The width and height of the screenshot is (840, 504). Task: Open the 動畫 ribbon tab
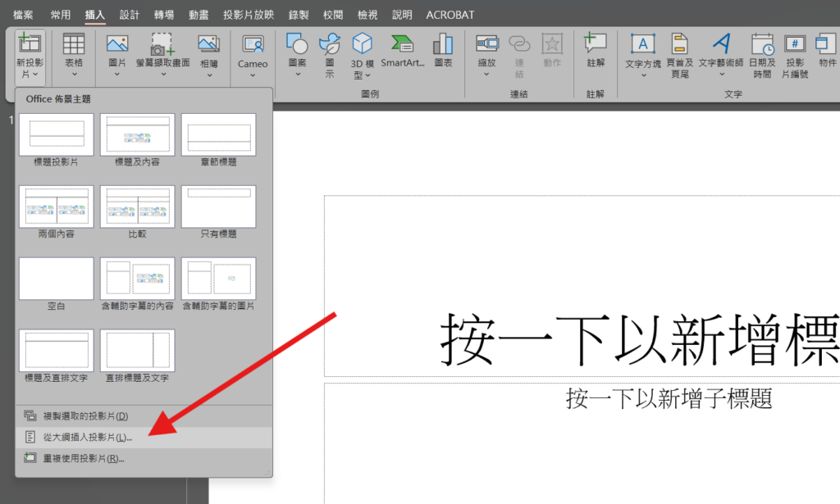click(x=198, y=15)
